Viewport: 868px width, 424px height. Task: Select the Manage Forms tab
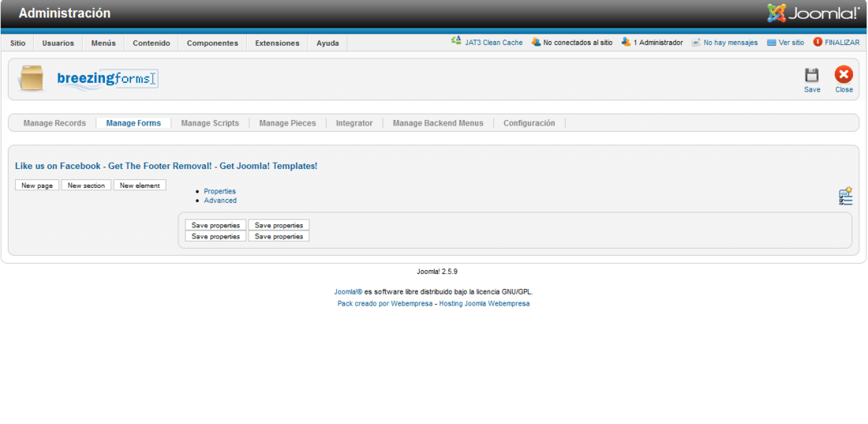coord(133,123)
